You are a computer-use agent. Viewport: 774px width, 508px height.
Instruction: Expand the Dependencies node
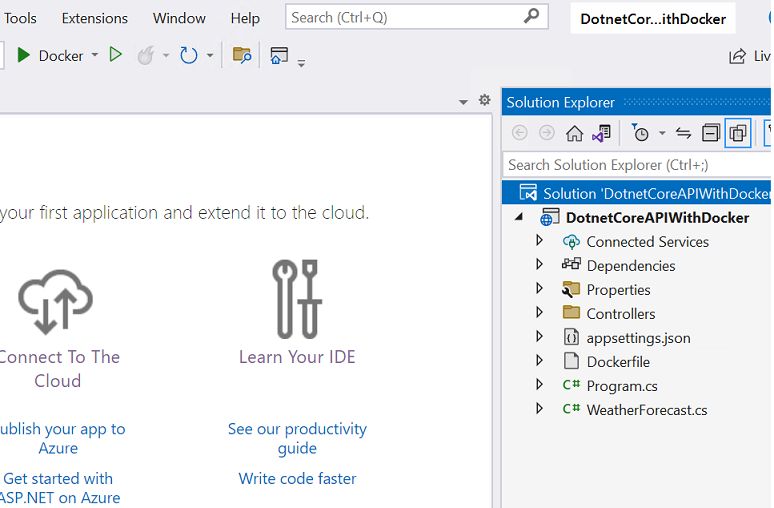point(540,265)
